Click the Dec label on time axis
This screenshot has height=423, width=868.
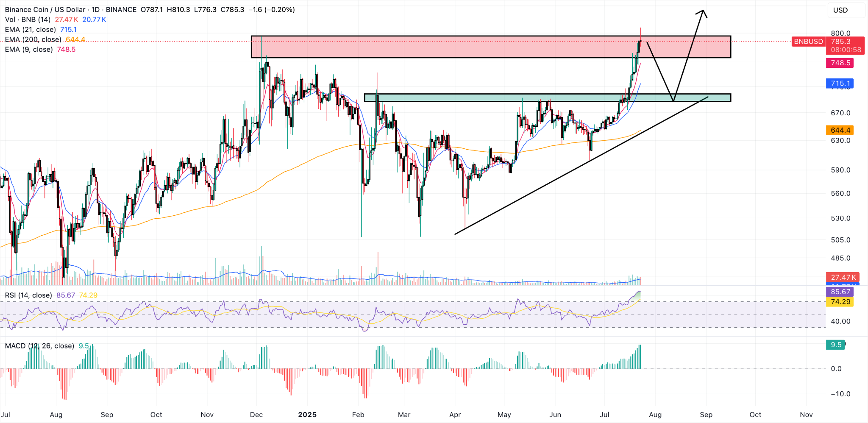256,415
